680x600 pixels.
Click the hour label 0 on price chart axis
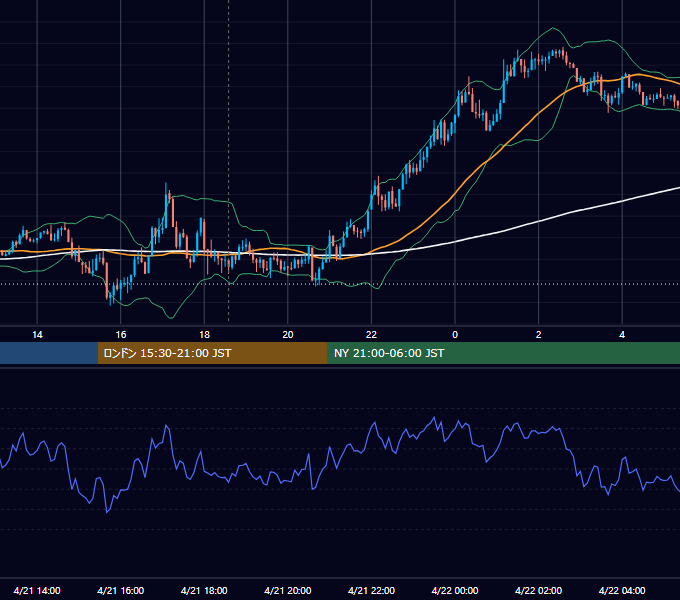point(455,335)
